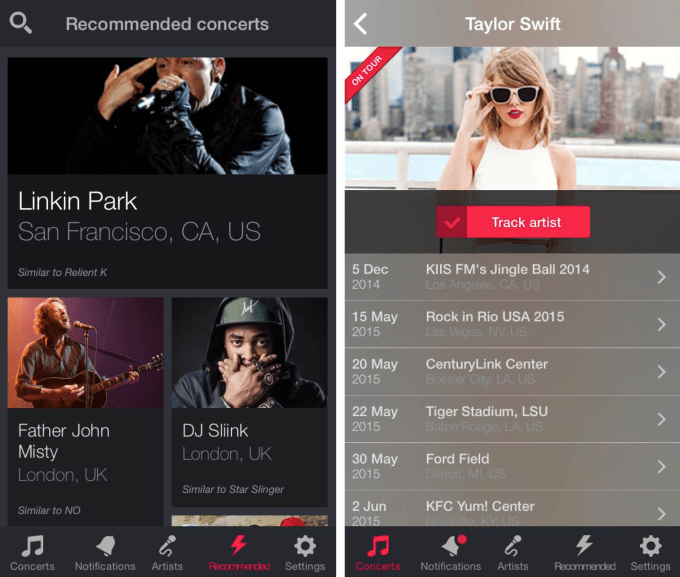This screenshot has height=577, width=680.
Task: Tap Similar to NO text
Action: point(49,510)
